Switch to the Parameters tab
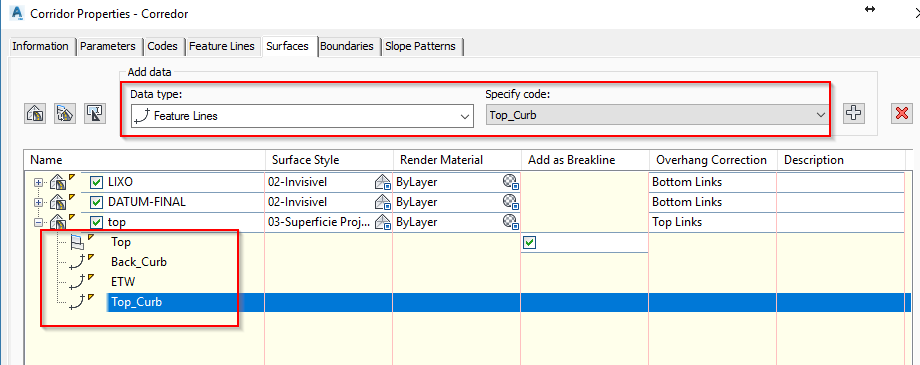 point(108,46)
